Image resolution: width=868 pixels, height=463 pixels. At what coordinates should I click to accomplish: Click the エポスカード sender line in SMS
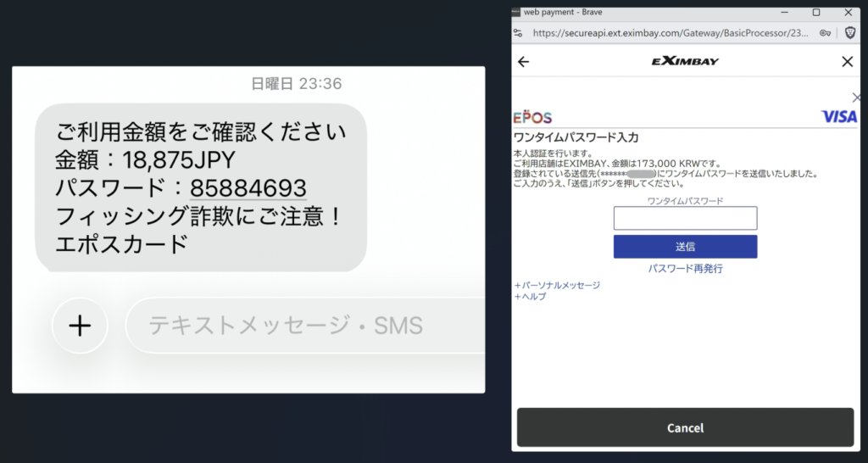click(122, 243)
